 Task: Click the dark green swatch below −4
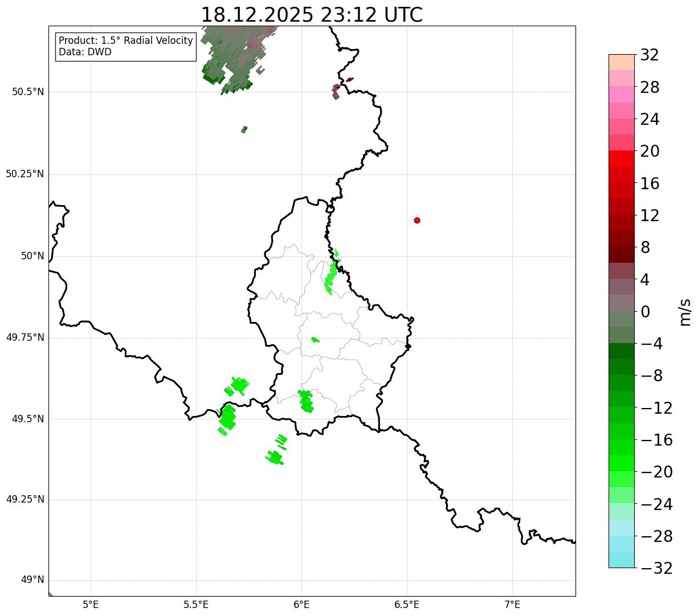622,351
